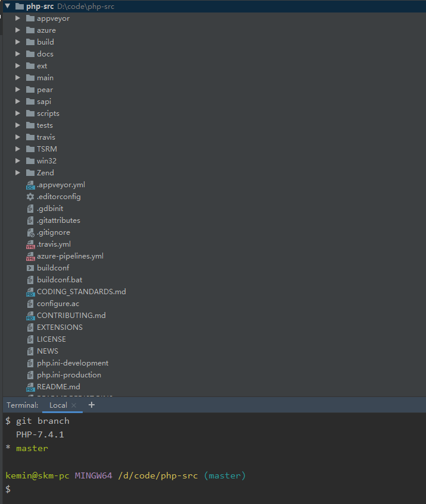Expand the scripts folder arrow
The height and width of the screenshot is (504, 426).
click(x=18, y=114)
